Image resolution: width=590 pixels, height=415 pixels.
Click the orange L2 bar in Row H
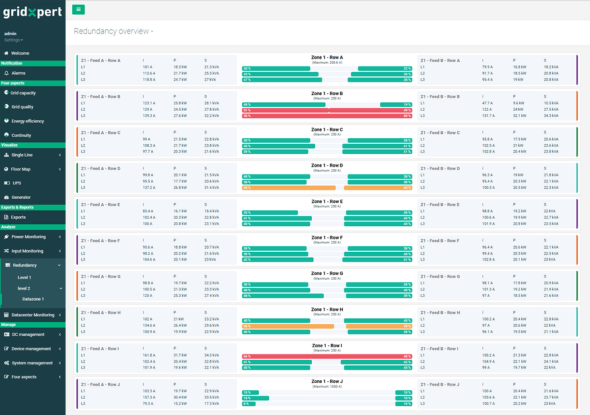pyautogui.click(x=288, y=326)
